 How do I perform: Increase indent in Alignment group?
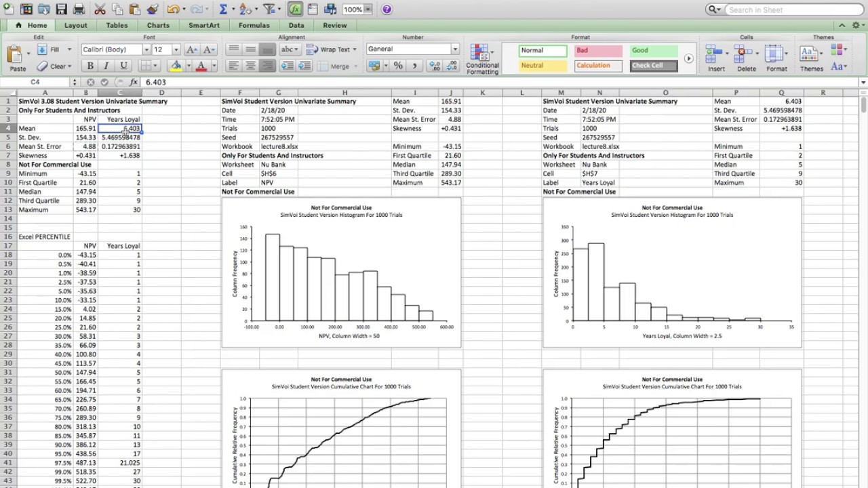click(x=304, y=66)
